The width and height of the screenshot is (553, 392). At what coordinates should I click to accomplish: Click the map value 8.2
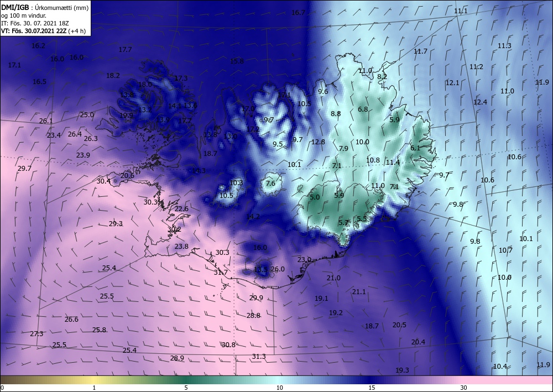point(382,76)
